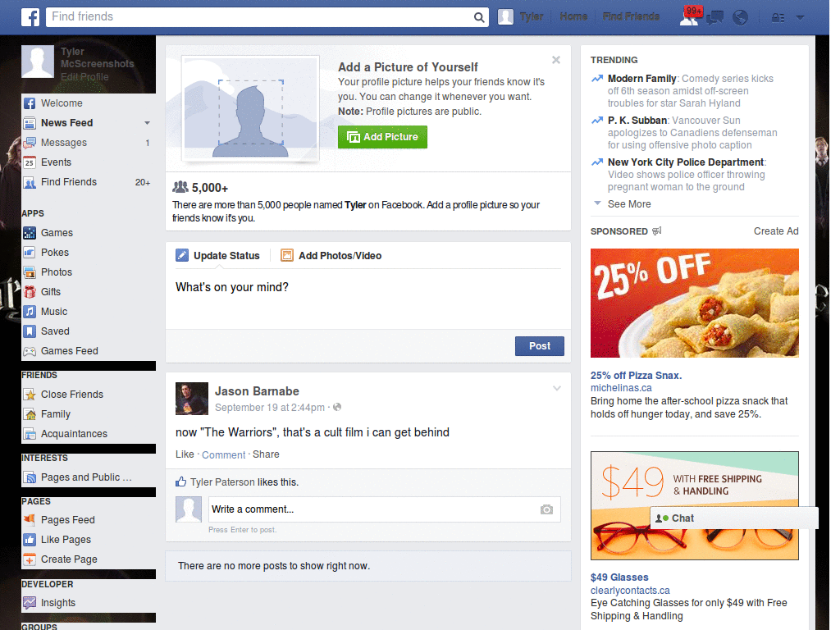The width and height of the screenshot is (840, 630).
Task: Open the Like Pages thumbs-up icon
Action: (x=30, y=540)
